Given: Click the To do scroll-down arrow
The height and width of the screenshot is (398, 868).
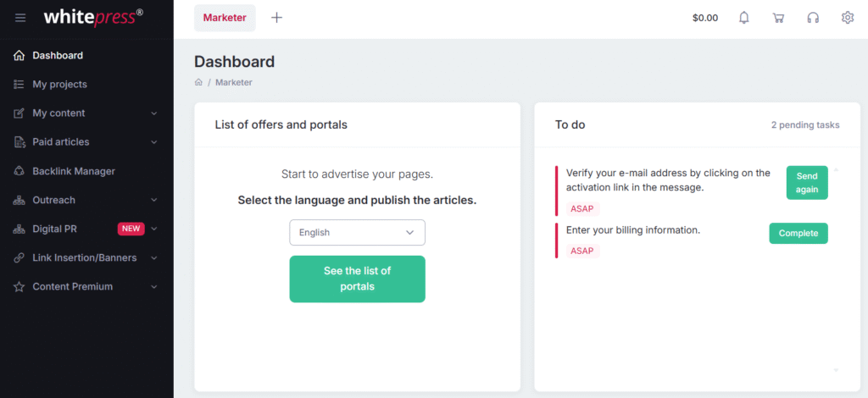Looking at the screenshot, I should 836,370.
